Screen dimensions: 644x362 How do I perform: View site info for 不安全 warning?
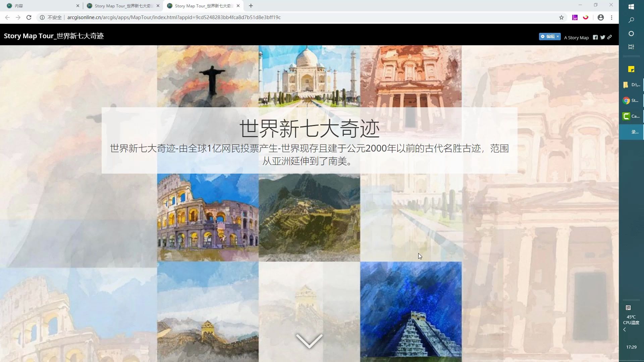[51, 17]
